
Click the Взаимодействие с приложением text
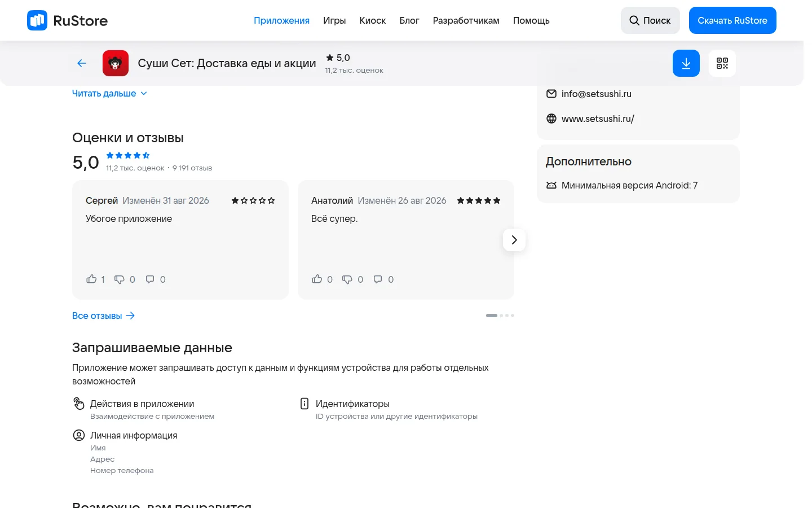click(x=152, y=416)
